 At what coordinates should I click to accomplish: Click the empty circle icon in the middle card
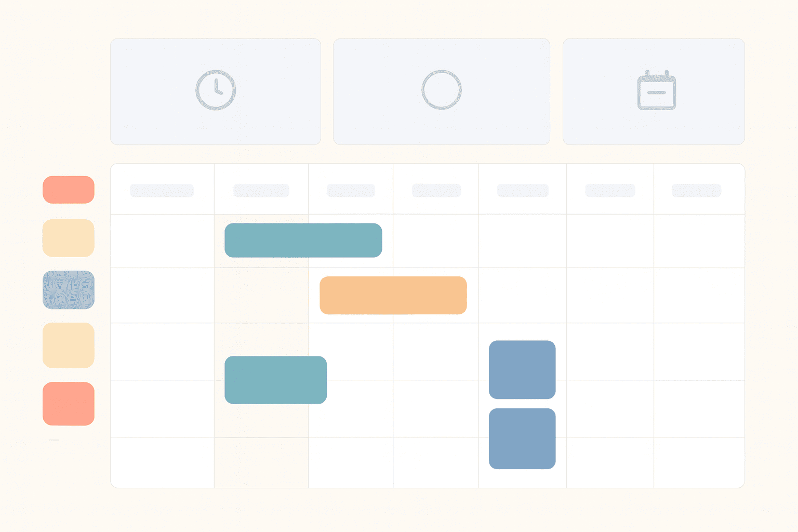tap(442, 90)
